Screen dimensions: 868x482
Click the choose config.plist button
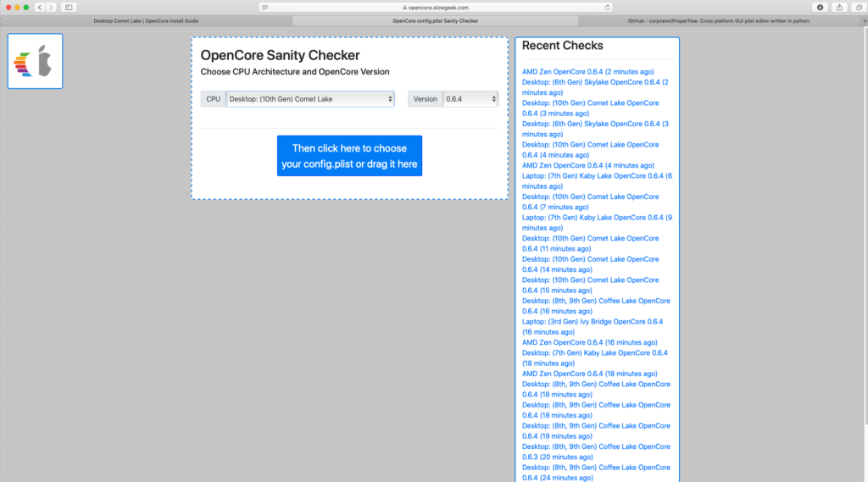pos(349,156)
